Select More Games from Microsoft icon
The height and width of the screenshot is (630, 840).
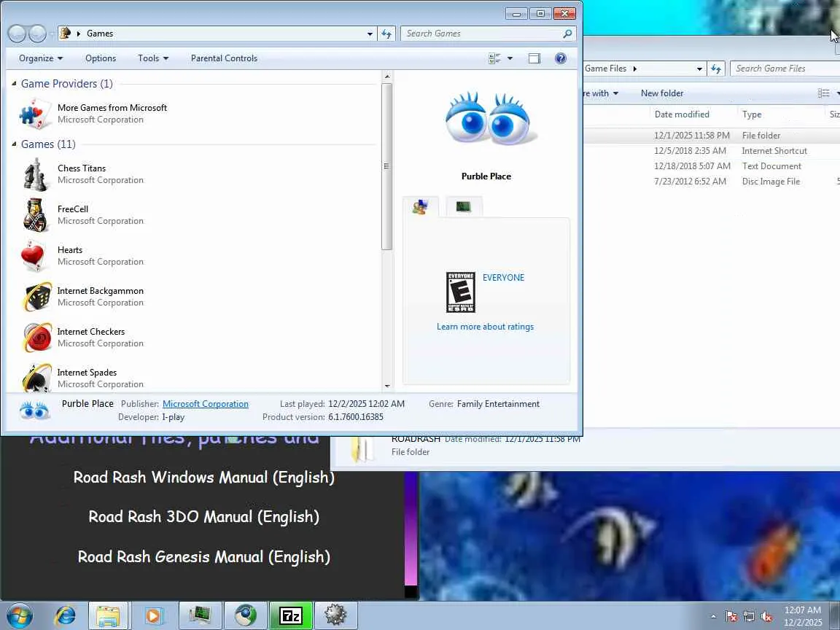point(36,113)
